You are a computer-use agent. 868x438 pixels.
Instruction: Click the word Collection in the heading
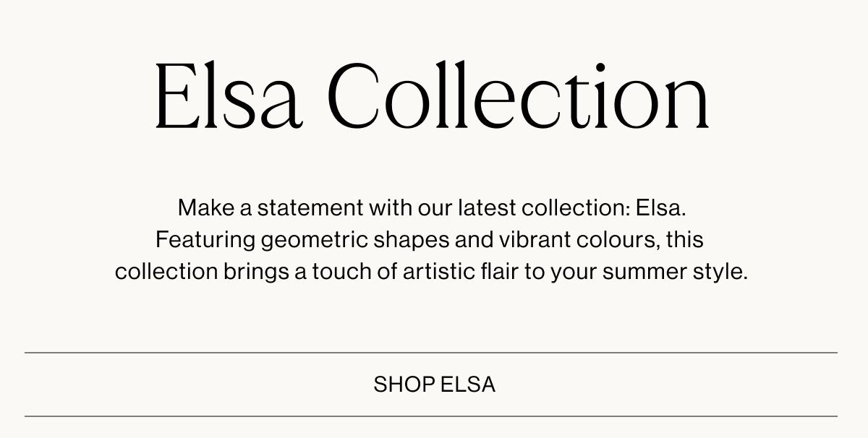tap(519, 95)
